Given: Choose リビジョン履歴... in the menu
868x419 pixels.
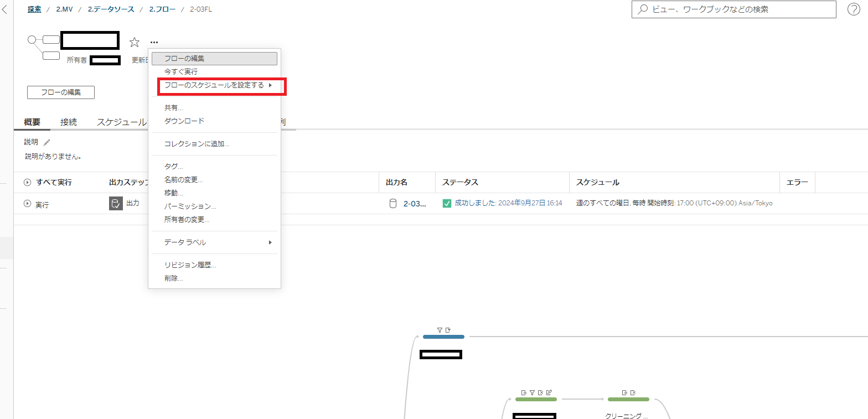Looking at the screenshot, I should [214, 265].
